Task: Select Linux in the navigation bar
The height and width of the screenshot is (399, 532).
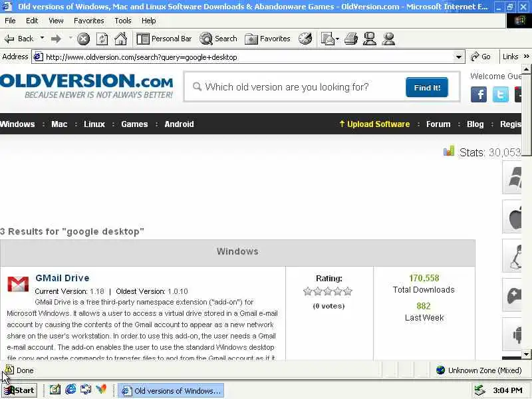Action: 94,124
